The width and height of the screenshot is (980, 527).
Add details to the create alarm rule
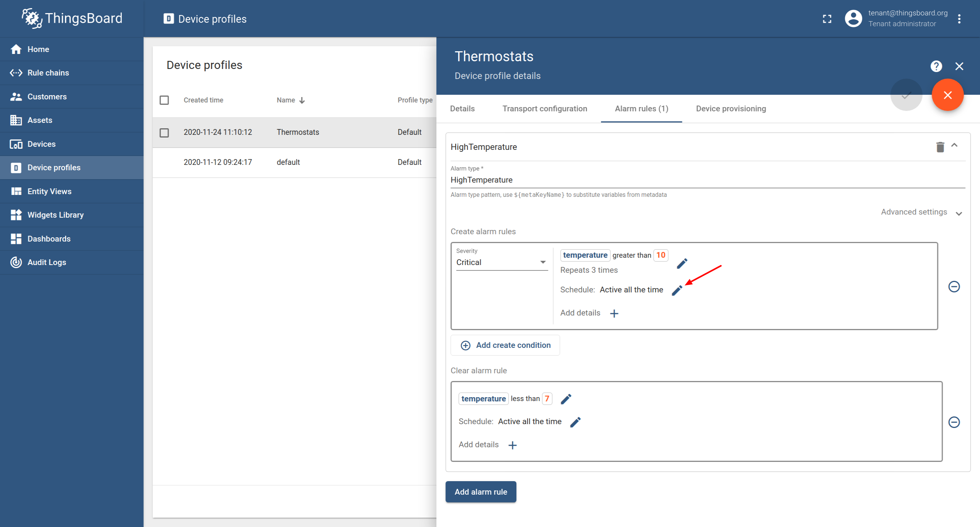coord(614,314)
